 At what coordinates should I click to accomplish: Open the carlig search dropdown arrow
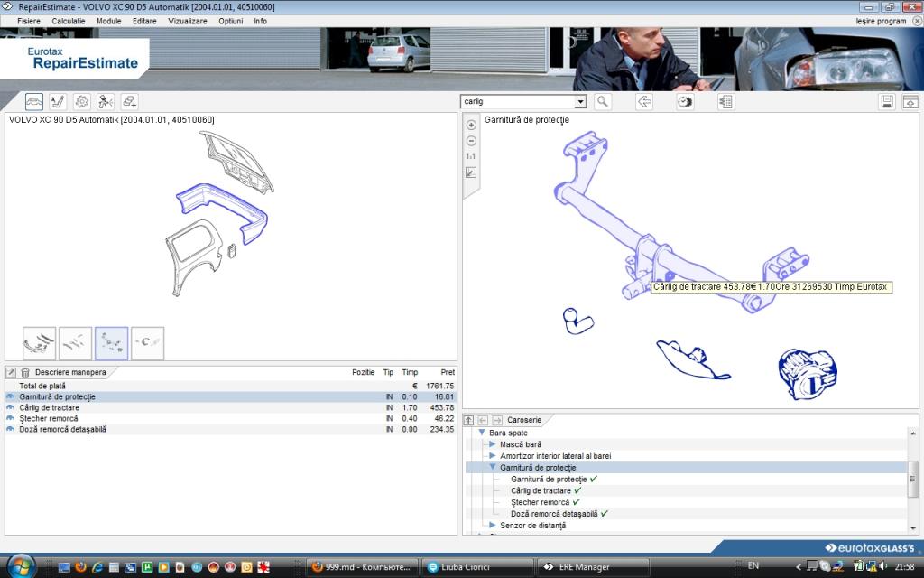click(580, 101)
